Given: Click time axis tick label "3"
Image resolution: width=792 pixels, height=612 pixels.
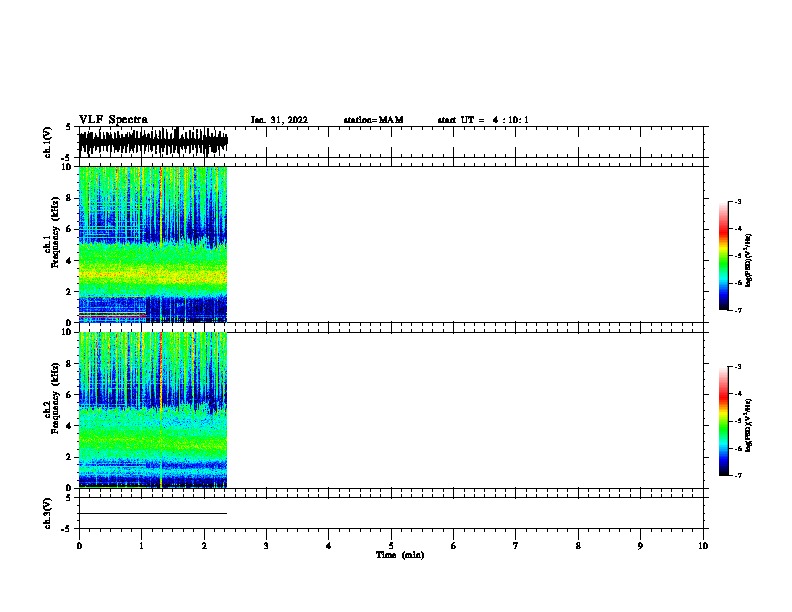Looking at the screenshot, I should (266, 545).
